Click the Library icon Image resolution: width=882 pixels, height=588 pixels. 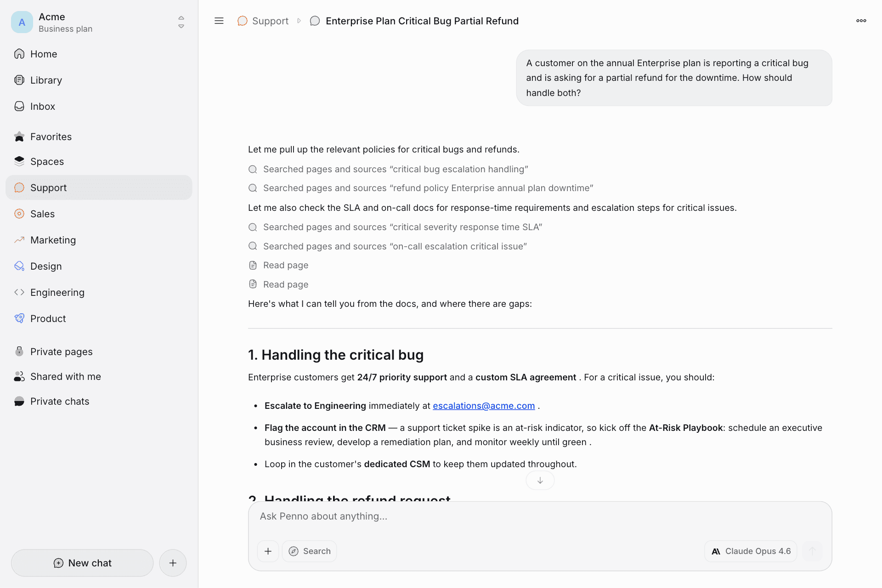pyautogui.click(x=19, y=80)
